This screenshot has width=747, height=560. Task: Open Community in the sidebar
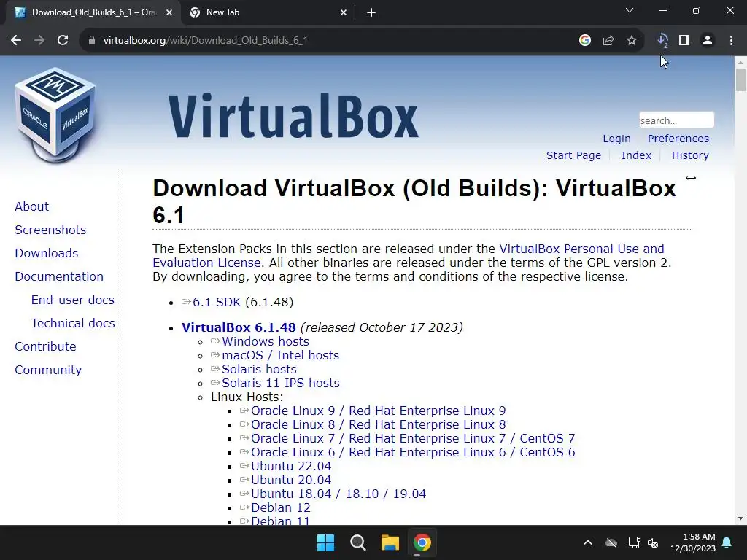pos(48,370)
